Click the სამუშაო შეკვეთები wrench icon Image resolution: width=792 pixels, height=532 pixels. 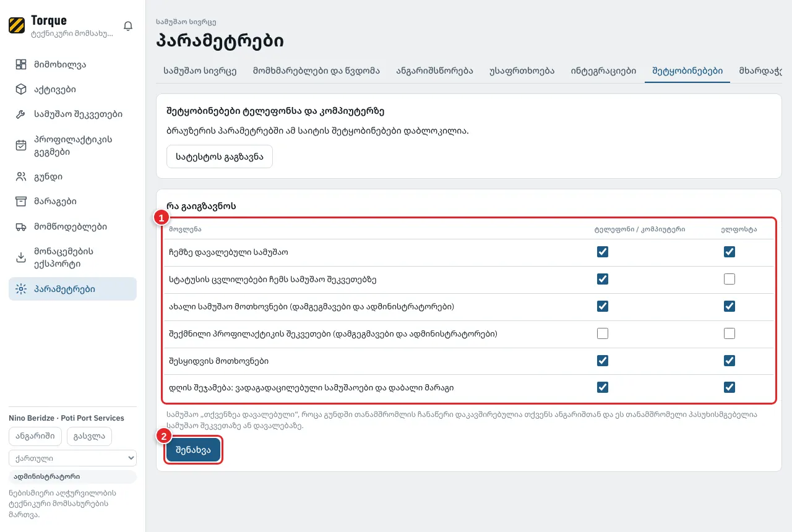(x=21, y=114)
